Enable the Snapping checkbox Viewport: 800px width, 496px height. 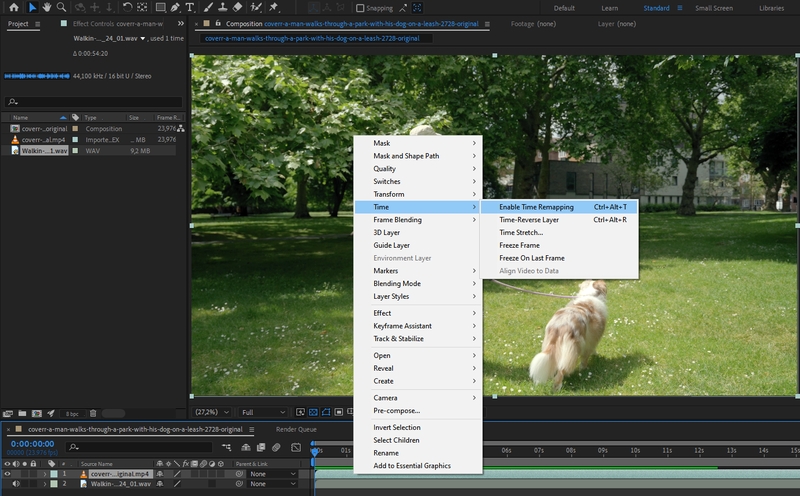click(360, 8)
